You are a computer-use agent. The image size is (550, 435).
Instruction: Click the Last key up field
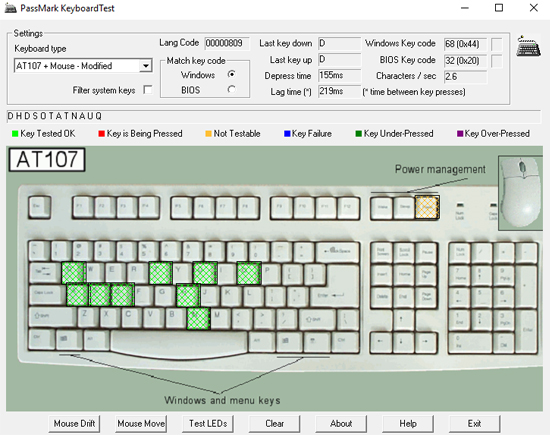click(340, 60)
